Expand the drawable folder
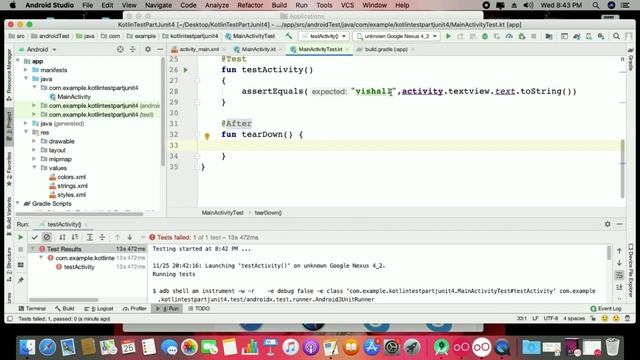640x360 pixels. click(x=34, y=141)
